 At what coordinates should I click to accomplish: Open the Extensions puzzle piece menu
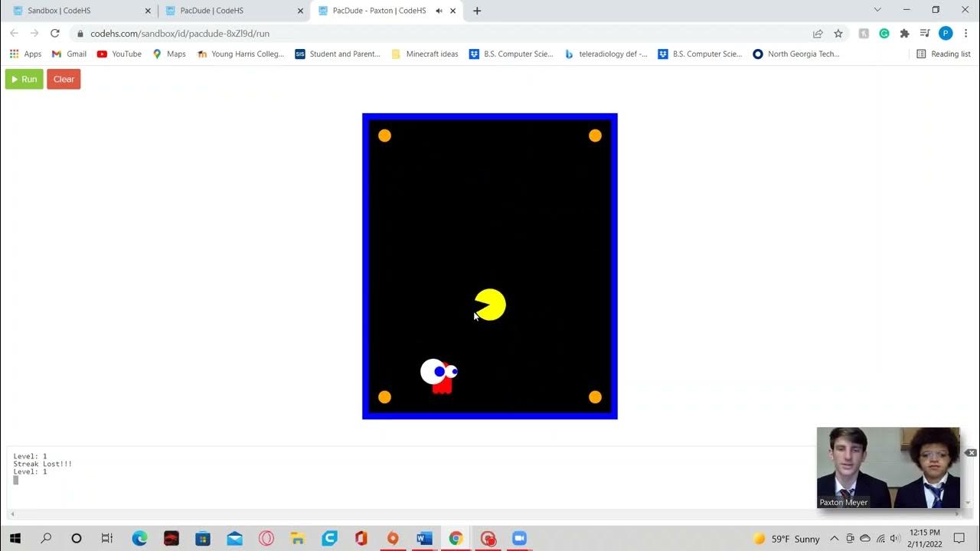pyautogui.click(x=904, y=34)
